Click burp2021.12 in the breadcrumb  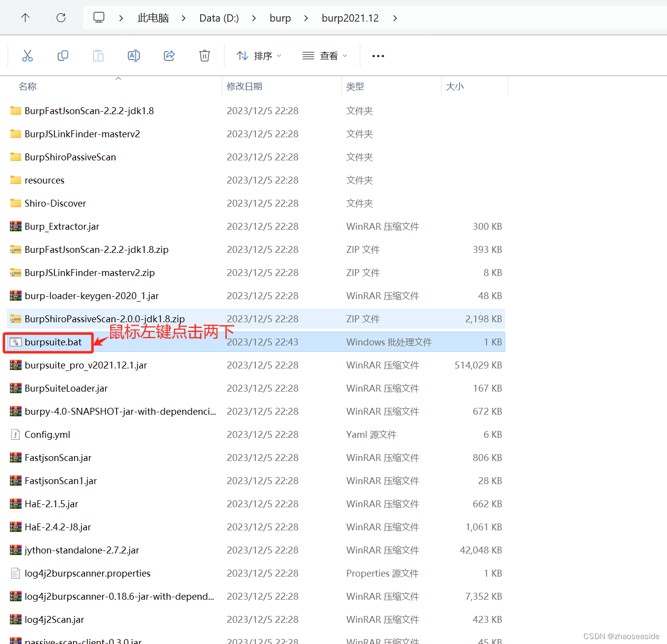coord(350,18)
